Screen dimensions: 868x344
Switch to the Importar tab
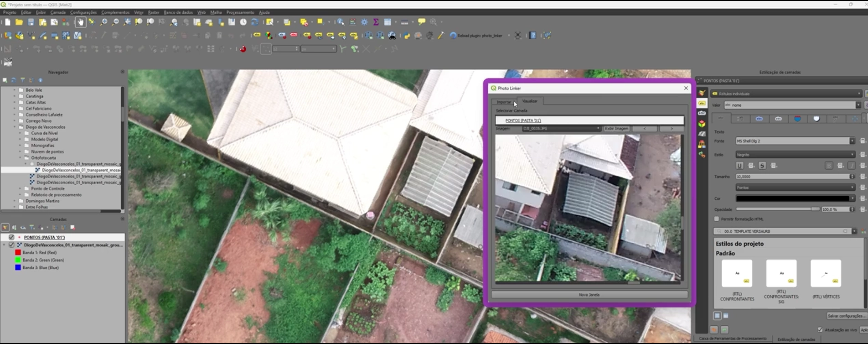(x=503, y=102)
